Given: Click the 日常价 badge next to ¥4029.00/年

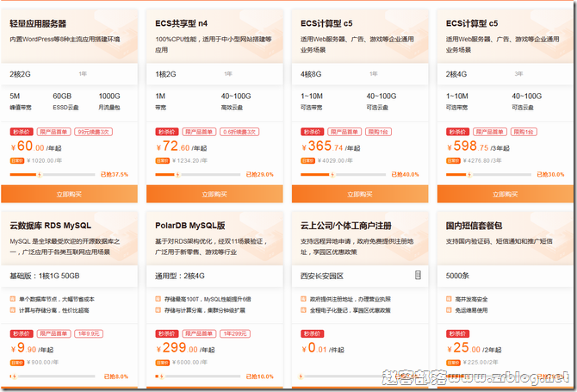Looking at the screenshot, I should [307, 160].
